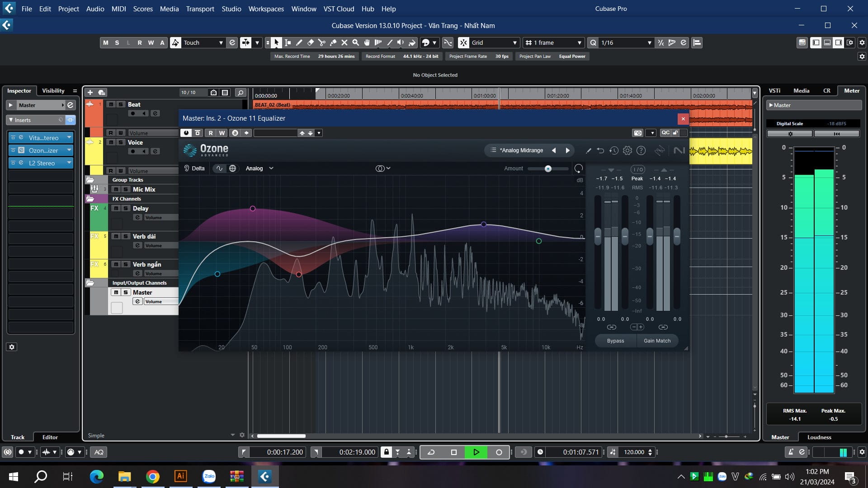The height and width of the screenshot is (488, 868).
Task: Select the Zoom magnifier tool
Action: tap(356, 42)
